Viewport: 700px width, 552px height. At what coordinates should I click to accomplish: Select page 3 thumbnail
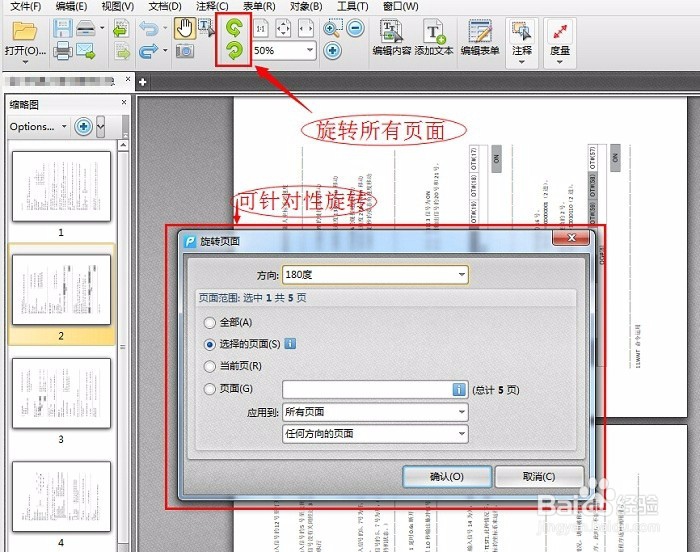coord(61,393)
